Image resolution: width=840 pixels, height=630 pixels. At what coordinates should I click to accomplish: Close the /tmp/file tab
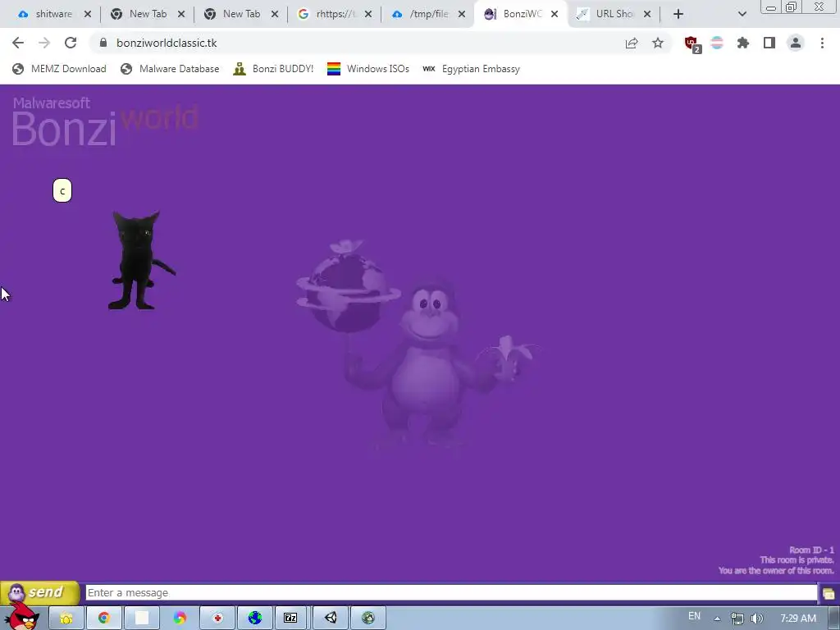point(462,14)
